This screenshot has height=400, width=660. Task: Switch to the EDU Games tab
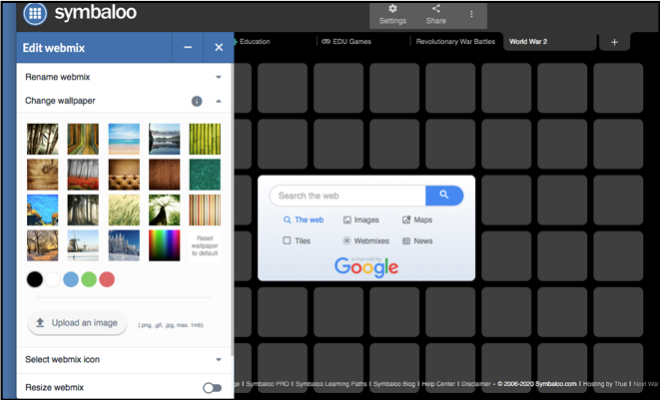346,42
